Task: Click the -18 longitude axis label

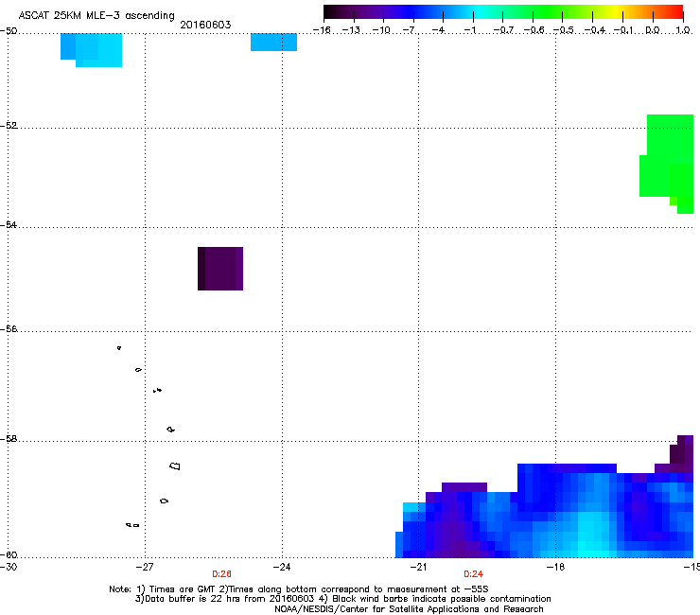Action: coord(555,567)
